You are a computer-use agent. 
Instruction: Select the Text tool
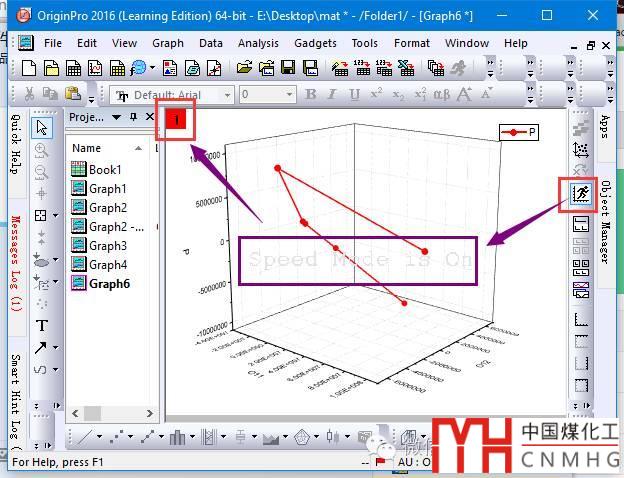42,325
